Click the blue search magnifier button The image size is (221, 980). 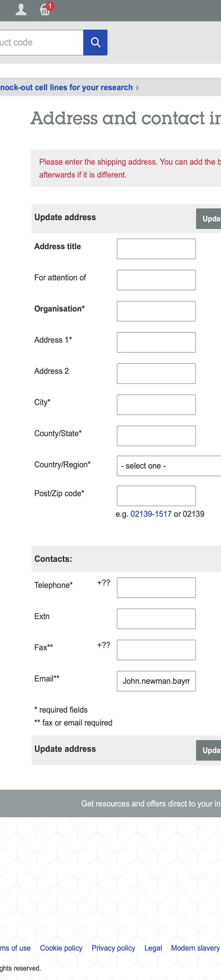tap(95, 42)
